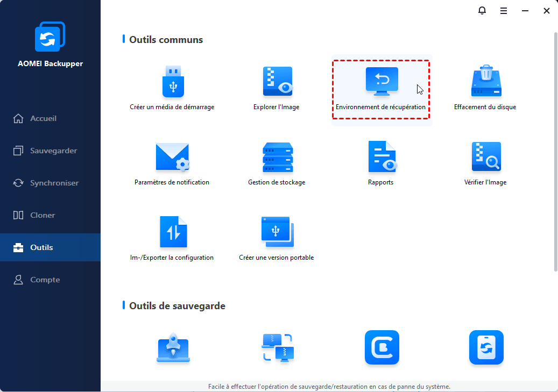Click the blue C-shaped app icon
Viewport: 558px width, 392px height.
[x=382, y=347]
